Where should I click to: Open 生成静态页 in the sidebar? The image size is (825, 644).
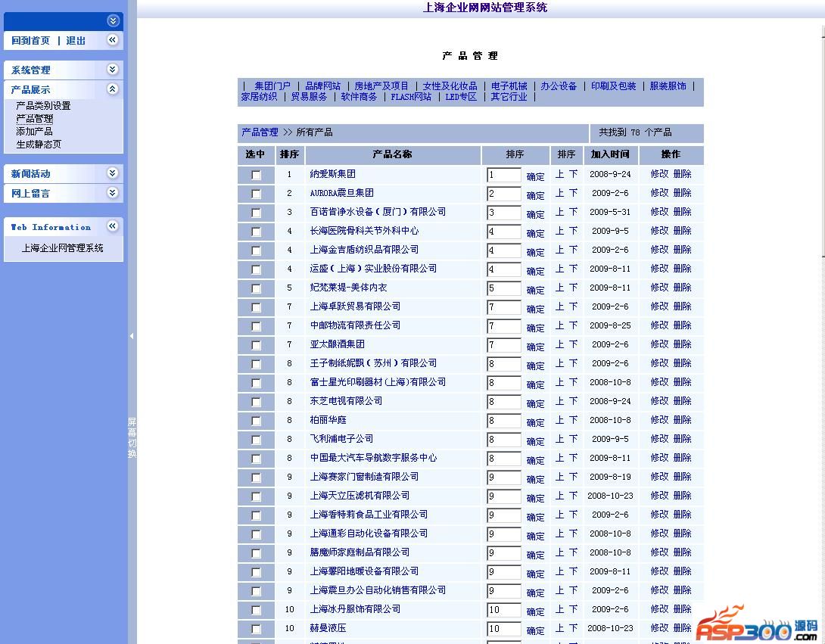39,145
